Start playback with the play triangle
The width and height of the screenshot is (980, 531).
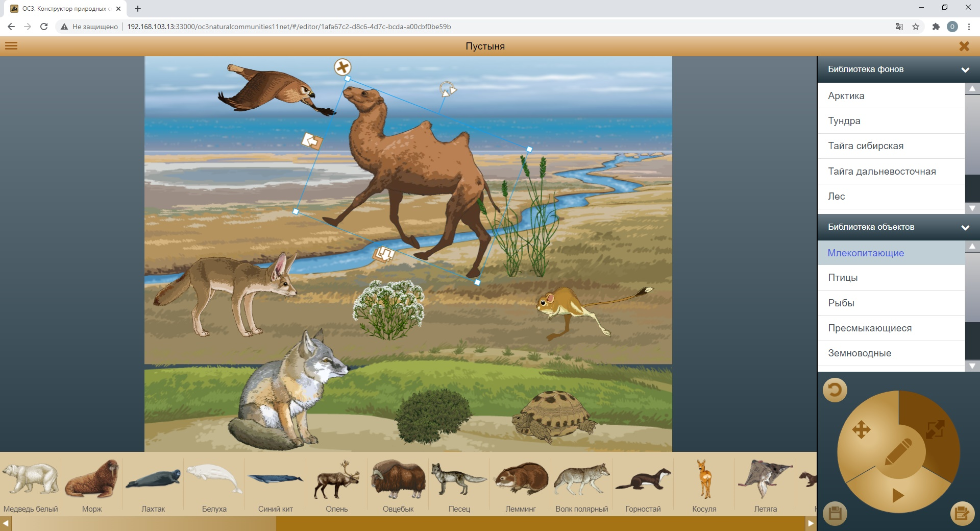898,495
